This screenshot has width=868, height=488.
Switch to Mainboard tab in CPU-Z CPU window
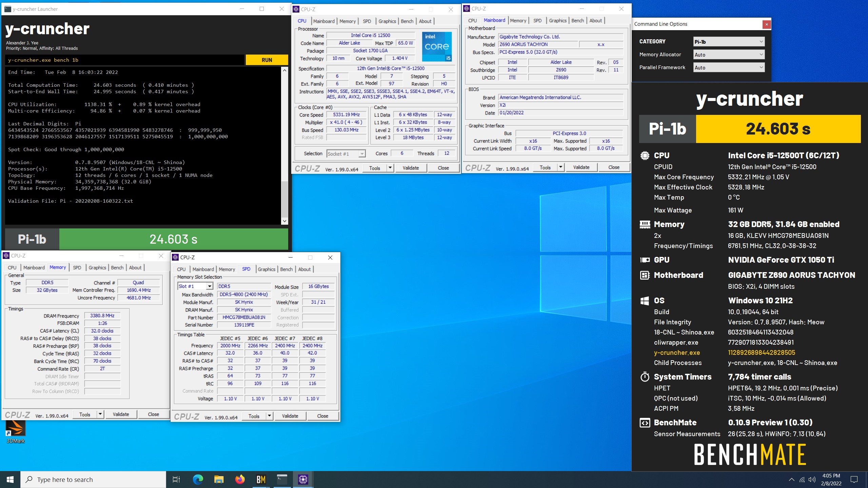coord(324,21)
